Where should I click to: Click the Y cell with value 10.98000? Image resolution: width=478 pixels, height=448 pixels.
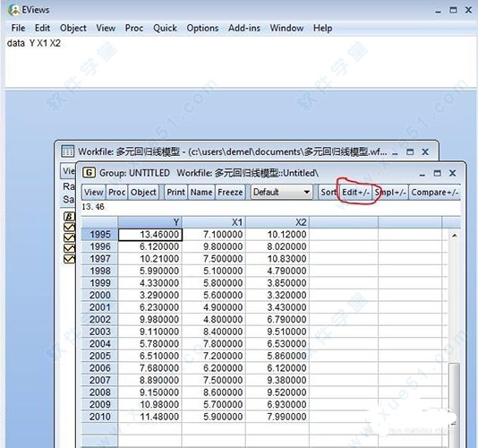tap(150, 404)
